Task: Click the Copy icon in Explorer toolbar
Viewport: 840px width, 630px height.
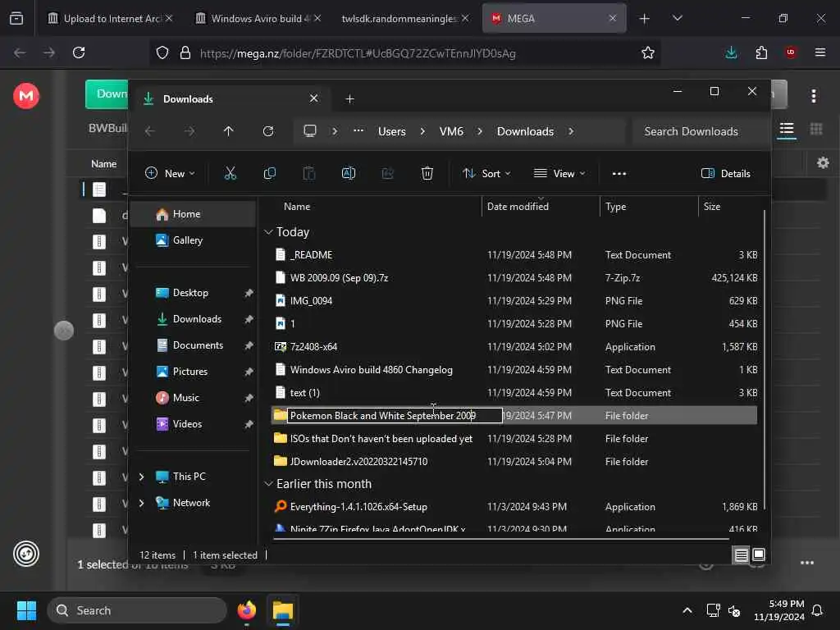Action: click(x=269, y=173)
